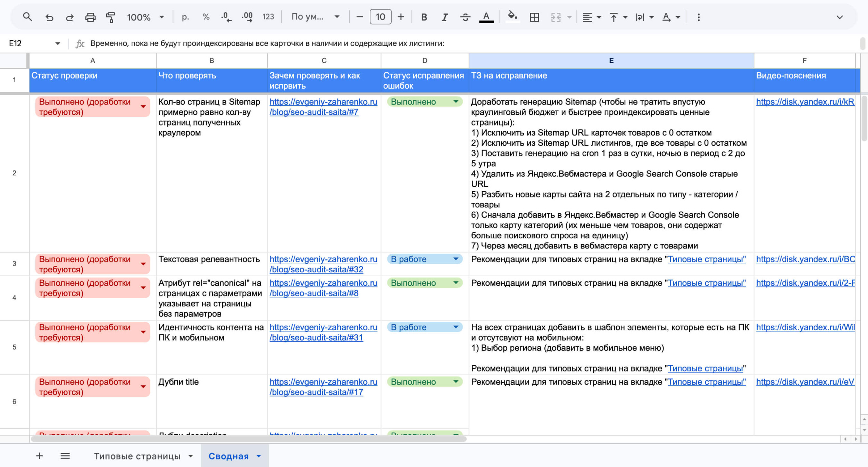Open the Name box dropdown arrow
The width and height of the screenshot is (868, 467).
pyautogui.click(x=58, y=43)
